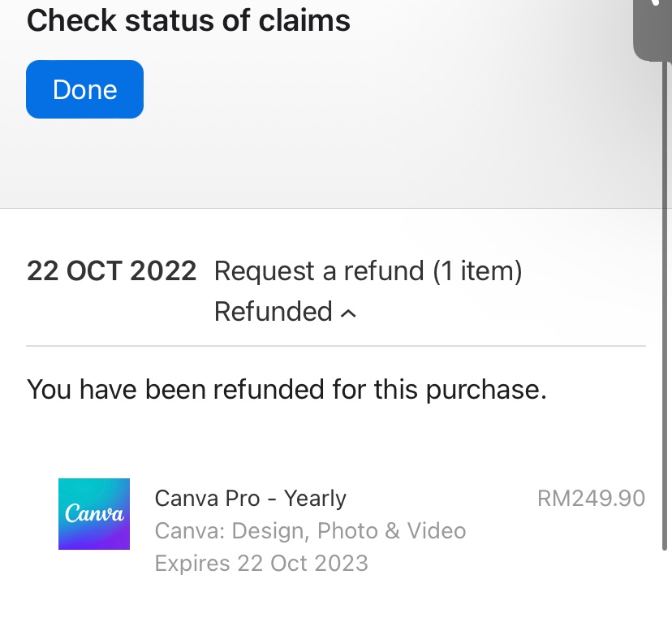Collapse the chevron next to Refunded
Screen dimensions: 672x631
349,313
